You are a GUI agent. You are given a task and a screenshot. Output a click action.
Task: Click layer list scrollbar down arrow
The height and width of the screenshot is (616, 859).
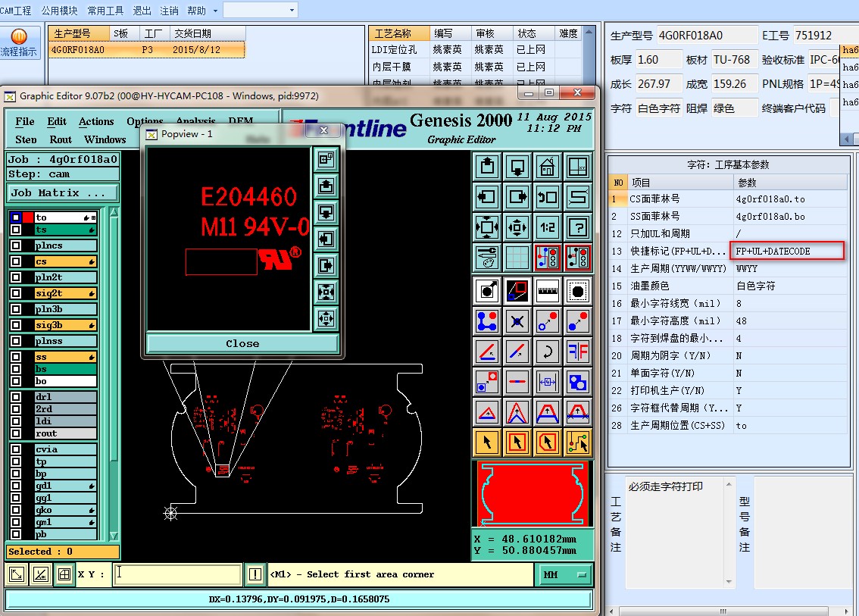(x=114, y=536)
